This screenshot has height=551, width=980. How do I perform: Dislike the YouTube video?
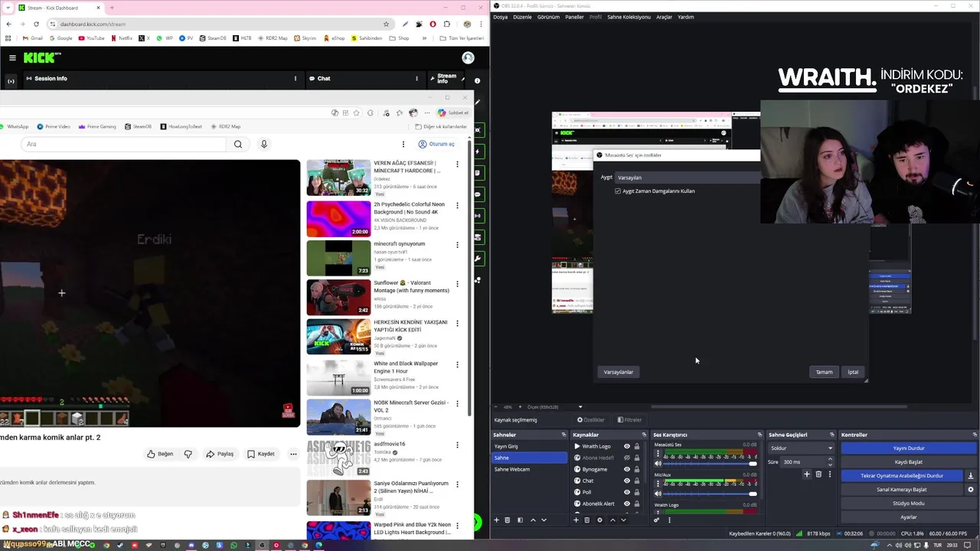[188, 454]
